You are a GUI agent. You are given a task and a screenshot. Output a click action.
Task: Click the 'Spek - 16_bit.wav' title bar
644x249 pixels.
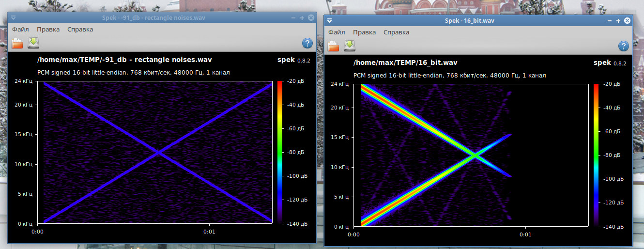coord(469,21)
